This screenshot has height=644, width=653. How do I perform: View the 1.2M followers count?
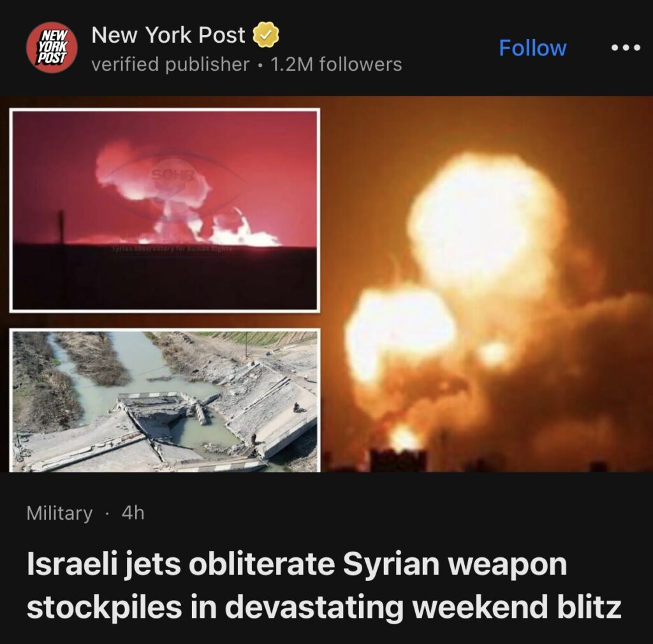click(x=336, y=64)
